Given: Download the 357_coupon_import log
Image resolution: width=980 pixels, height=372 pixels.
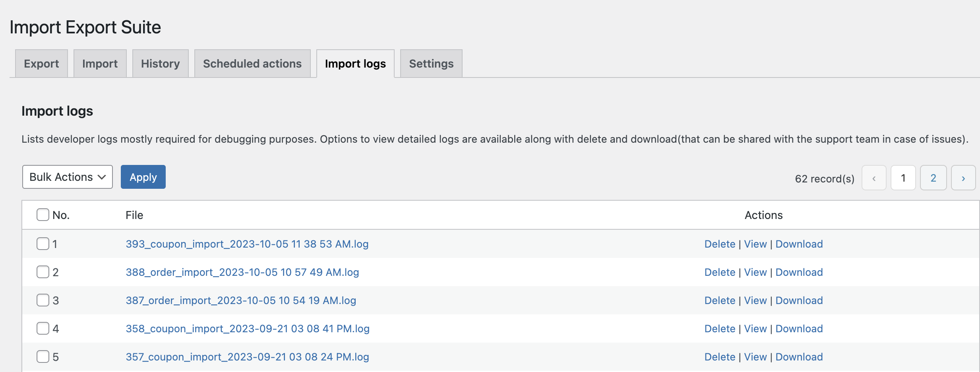Looking at the screenshot, I should click(x=799, y=356).
